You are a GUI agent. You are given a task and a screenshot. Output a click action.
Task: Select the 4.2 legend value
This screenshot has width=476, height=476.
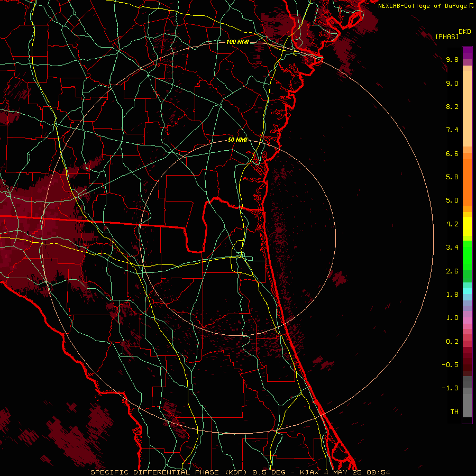tap(452, 224)
